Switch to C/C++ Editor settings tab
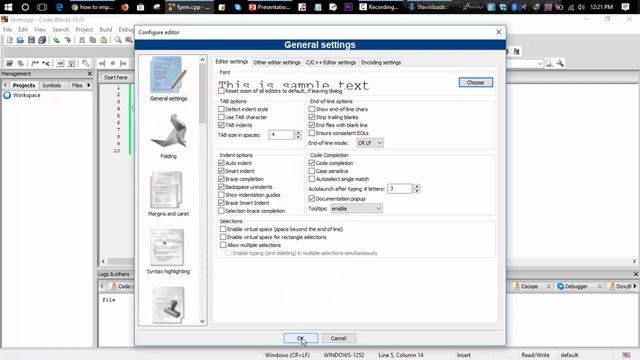The height and width of the screenshot is (360, 640). point(331,62)
